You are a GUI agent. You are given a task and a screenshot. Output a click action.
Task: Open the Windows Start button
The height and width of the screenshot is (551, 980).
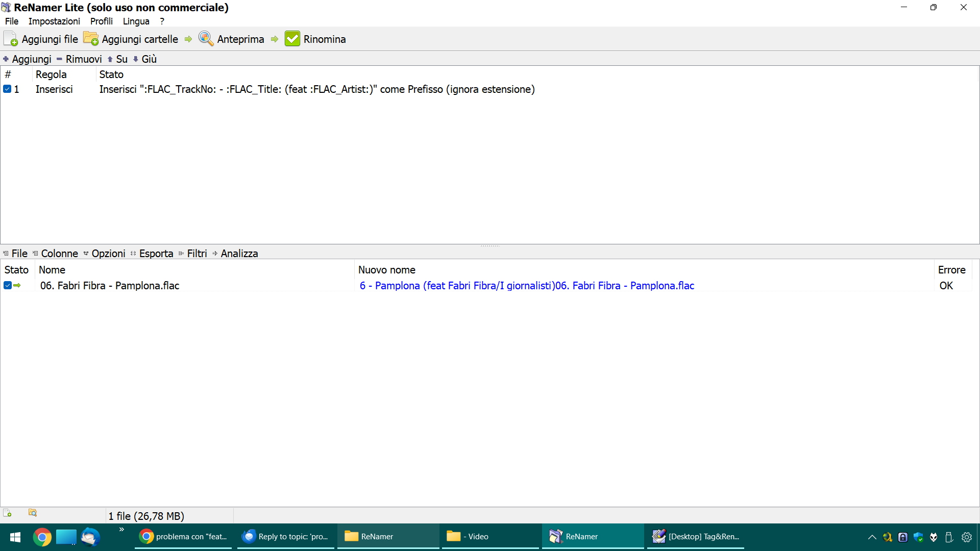pos(15,537)
